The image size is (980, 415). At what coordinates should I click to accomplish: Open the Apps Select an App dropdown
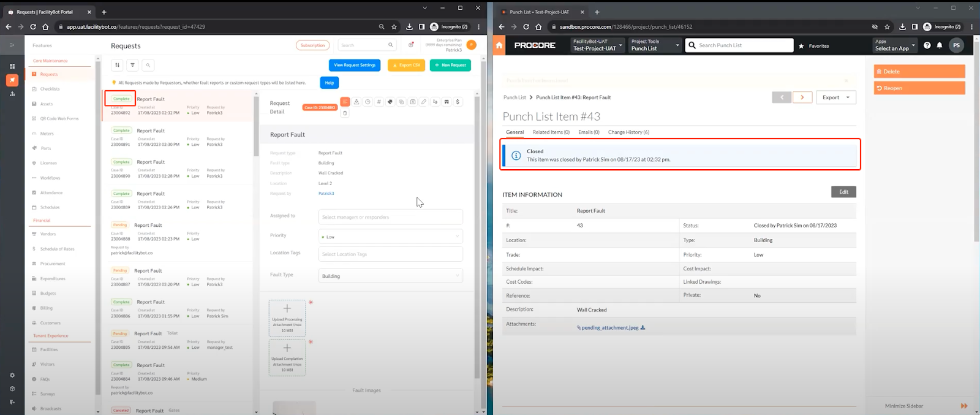click(895, 45)
